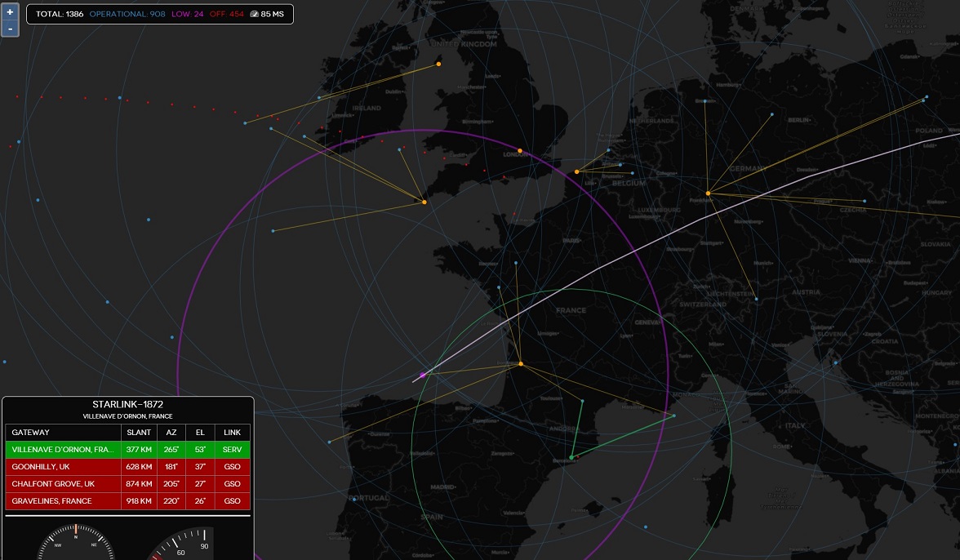The height and width of the screenshot is (560, 960).
Task: Click the LOW: 24 count
Action: coord(188,14)
